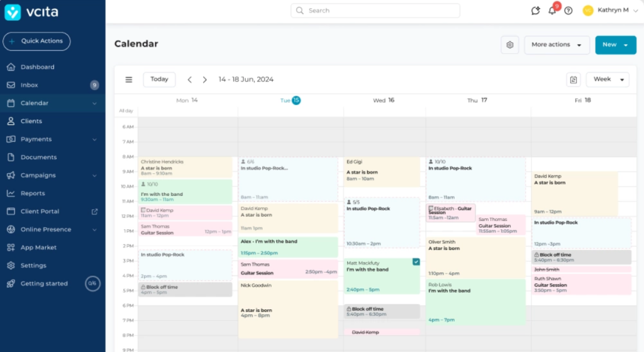The height and width of the screenshot is (352, 644).
Task: Click the calendar sync icon beside Week
Action: pos(573,79)
